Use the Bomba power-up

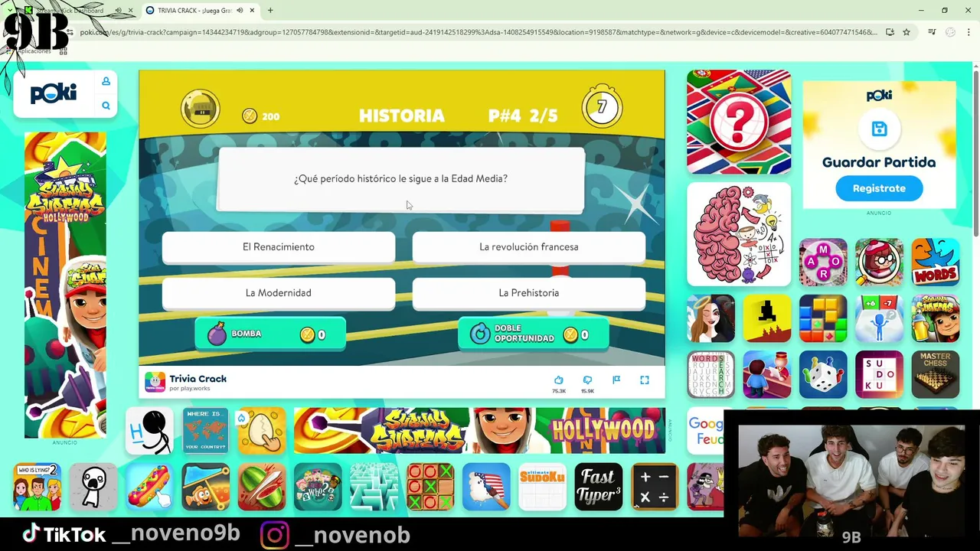point(270,334)
